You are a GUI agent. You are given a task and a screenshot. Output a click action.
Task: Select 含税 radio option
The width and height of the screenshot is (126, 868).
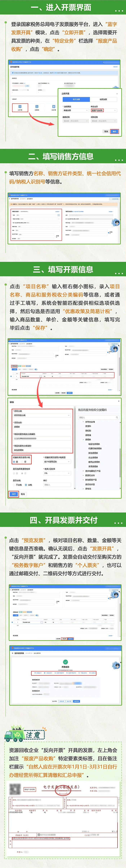[29, 485]
